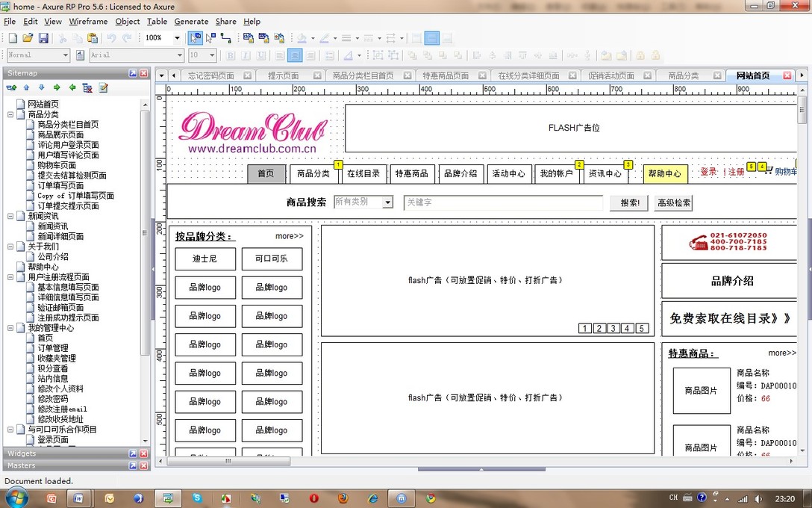Open the Share menu
812x508 pixels.
226,21
